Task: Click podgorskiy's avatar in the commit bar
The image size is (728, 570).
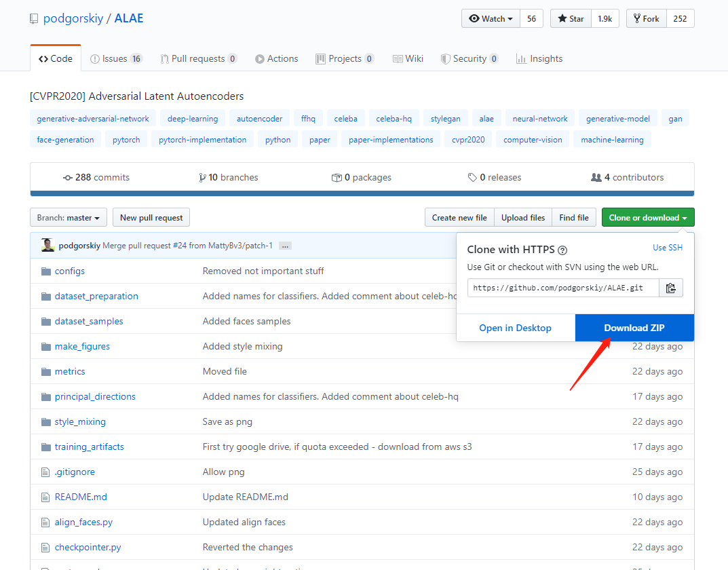Action: click(x=47, y=245)
